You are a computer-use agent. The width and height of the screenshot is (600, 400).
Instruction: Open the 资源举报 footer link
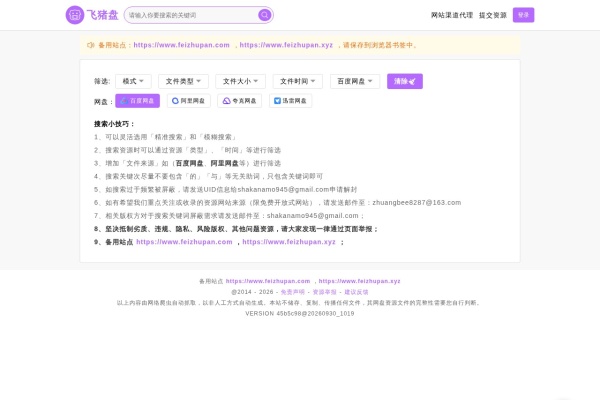click(x=324, y=292)
